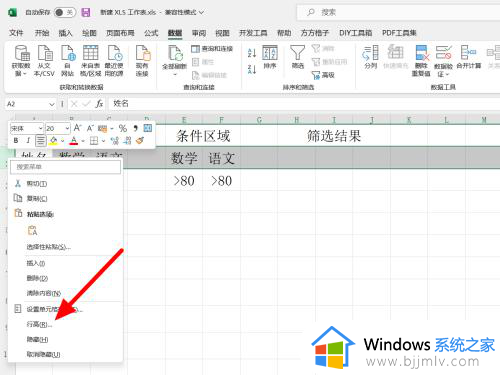The width and height of the screenshot is (500, 375).
Task: Import data From Web (自网站)
Action: pyautogui.click(x=68, y=61)
